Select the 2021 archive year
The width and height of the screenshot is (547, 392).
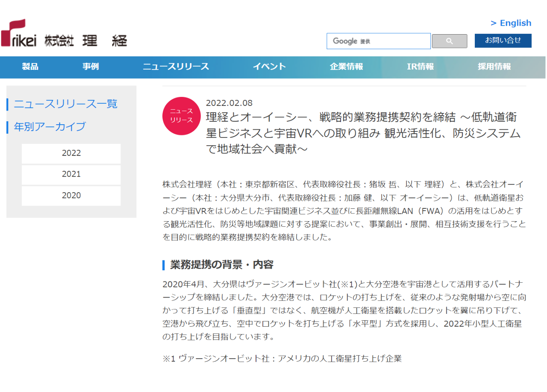(71, 174)
